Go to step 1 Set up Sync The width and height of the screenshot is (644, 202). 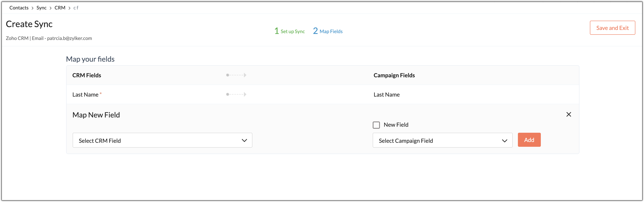289,31
